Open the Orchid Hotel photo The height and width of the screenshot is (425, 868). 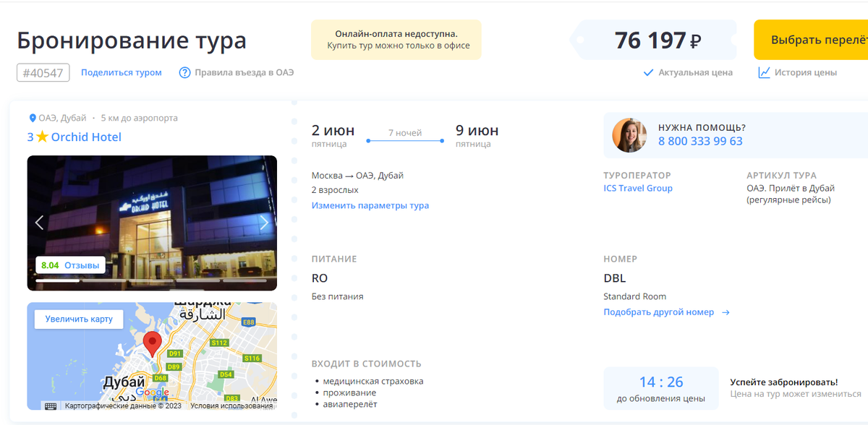[152, 223]
